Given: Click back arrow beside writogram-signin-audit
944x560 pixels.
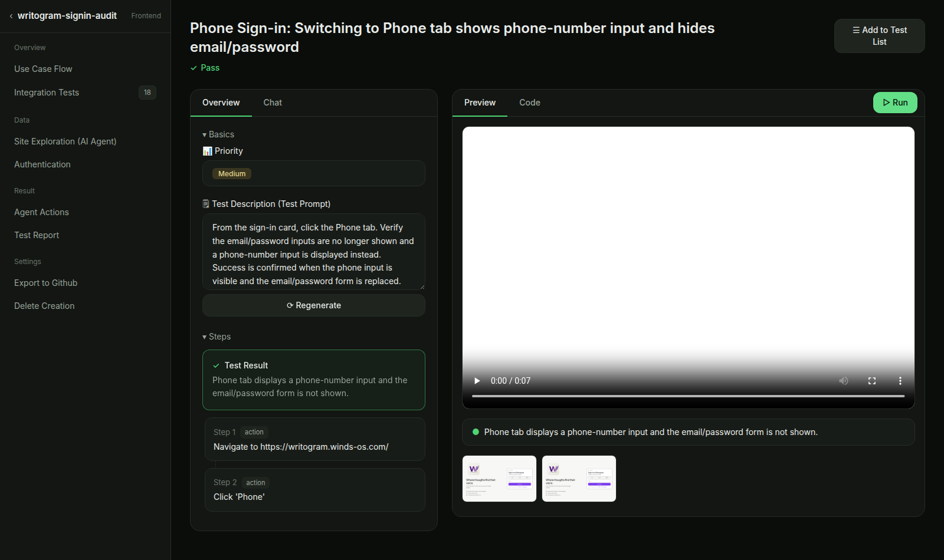Looking at the screenshot, I should coord(11,16).
